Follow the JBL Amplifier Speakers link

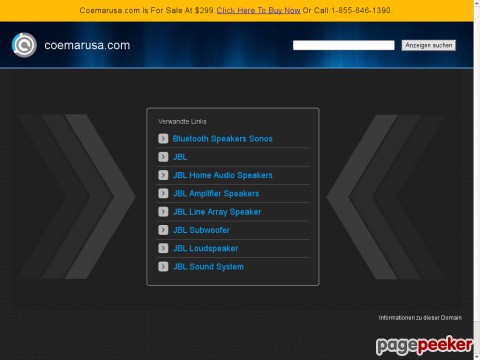click(x=216, y=194)
